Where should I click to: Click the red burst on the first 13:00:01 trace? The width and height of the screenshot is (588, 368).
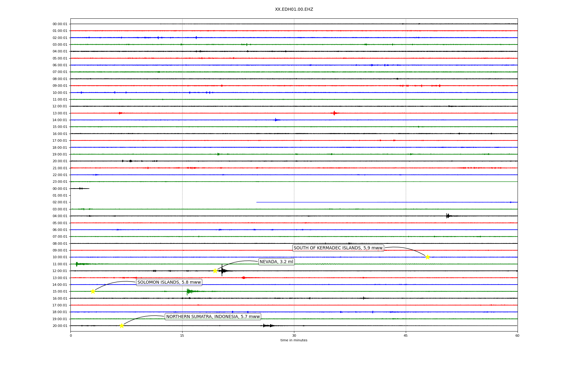334,113
